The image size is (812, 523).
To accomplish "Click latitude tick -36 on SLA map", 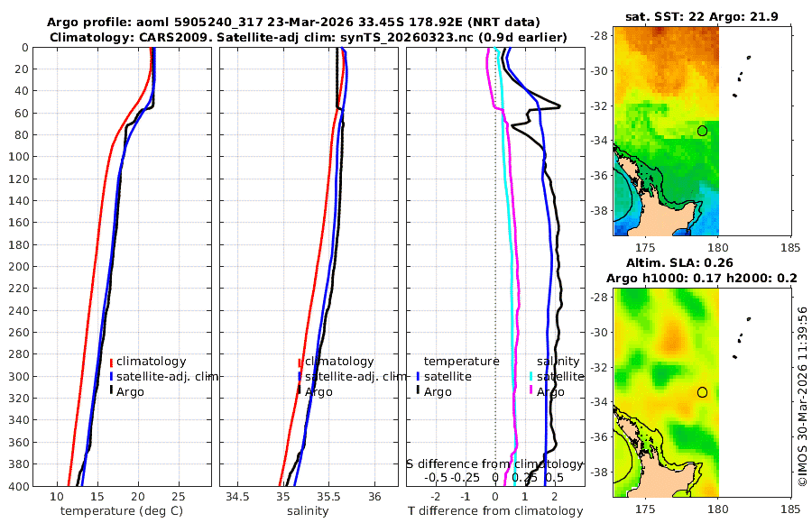I will [x=601, y=436].
